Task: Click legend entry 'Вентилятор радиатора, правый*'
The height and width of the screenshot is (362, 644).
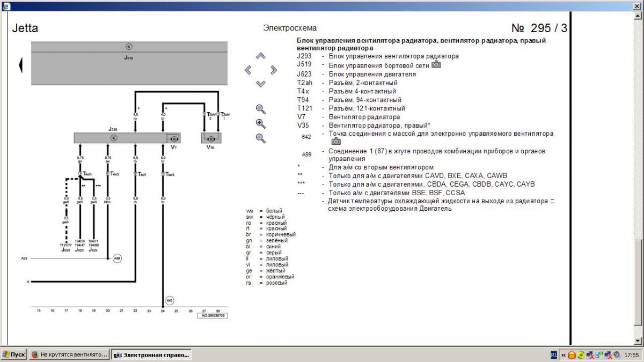Action: (380, 125)
